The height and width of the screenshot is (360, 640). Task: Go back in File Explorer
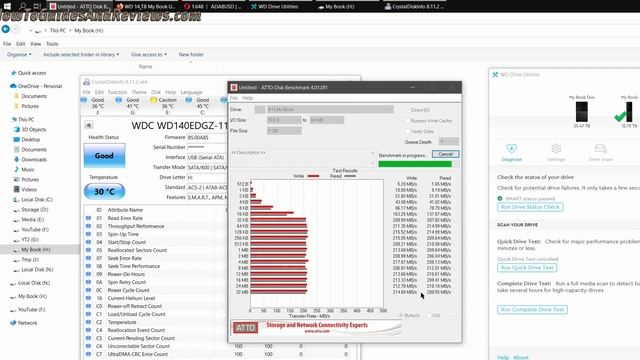click(x=6, y=29)
